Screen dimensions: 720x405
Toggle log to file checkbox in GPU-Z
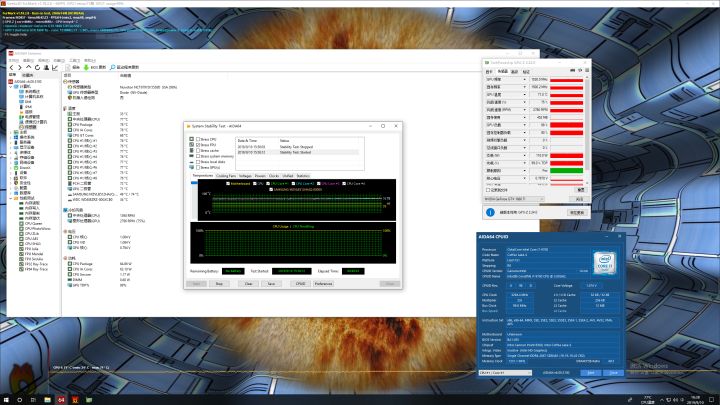click(488, 190)
